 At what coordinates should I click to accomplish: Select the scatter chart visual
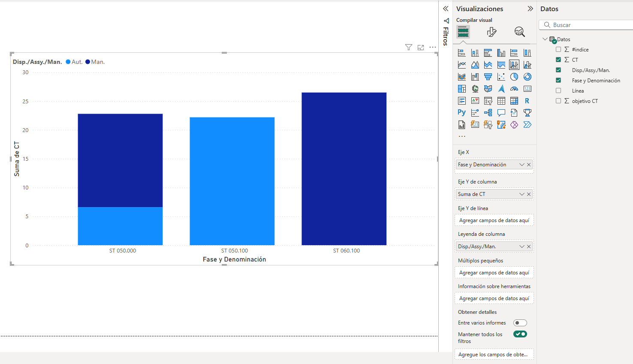pyautogui.click(x=501, y=77)
